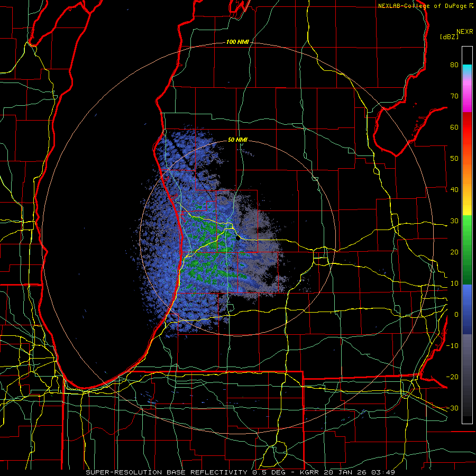Click the 50 value on the dBZ scale

pyautogui.click(x=454, y=159)
